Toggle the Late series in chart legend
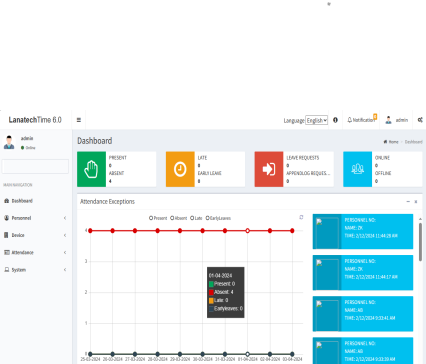This screenshot has width=426, height=364. point(196,218)
